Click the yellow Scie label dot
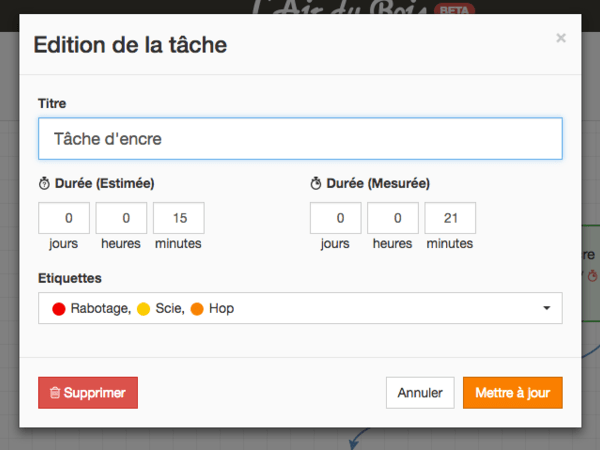This screenshot has height=450, width=600. [143, 309]
